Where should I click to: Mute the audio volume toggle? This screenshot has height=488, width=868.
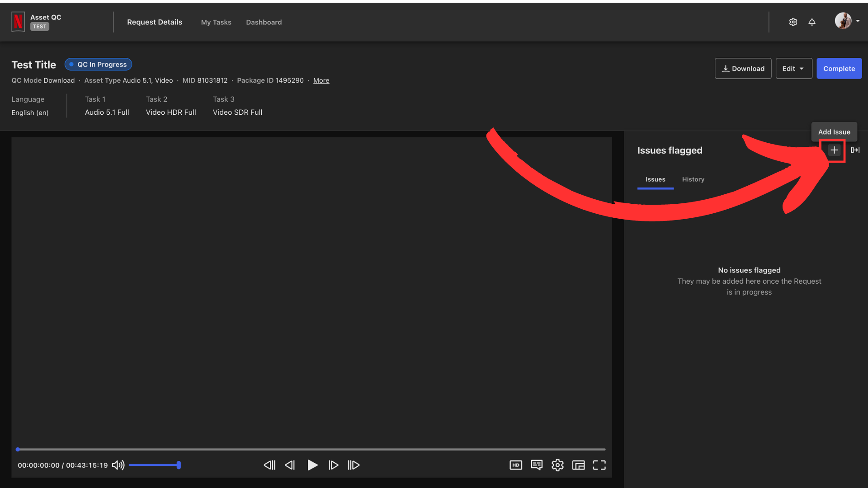click(x=118, y=465)
